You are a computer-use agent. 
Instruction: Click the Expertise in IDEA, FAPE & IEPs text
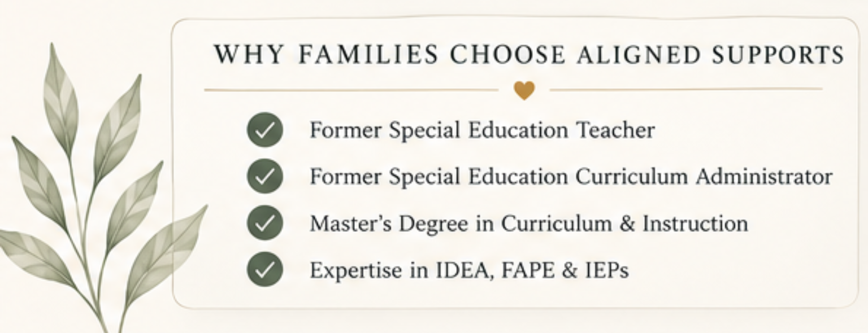pos(469,271)
